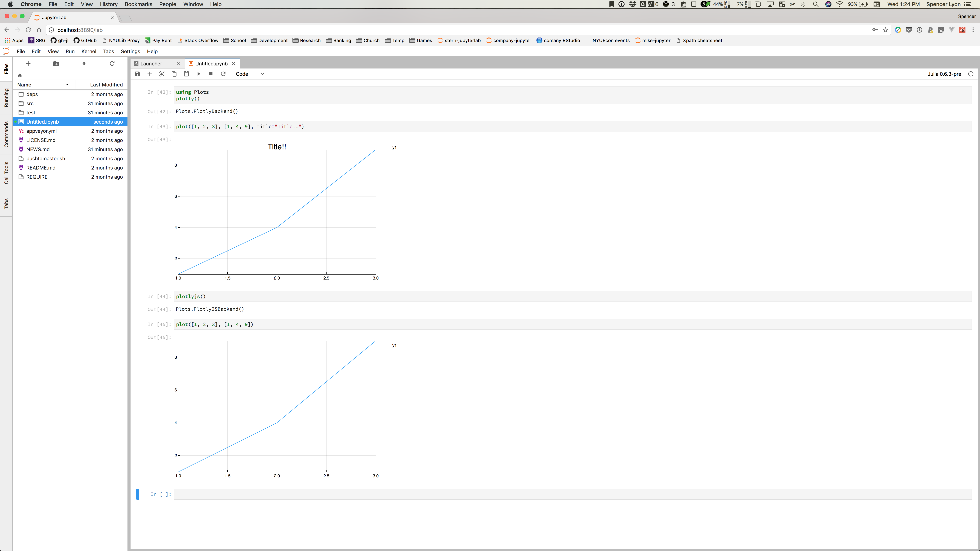
Task: Insert a cell below with the plus icon
Action: coord(149,74)
